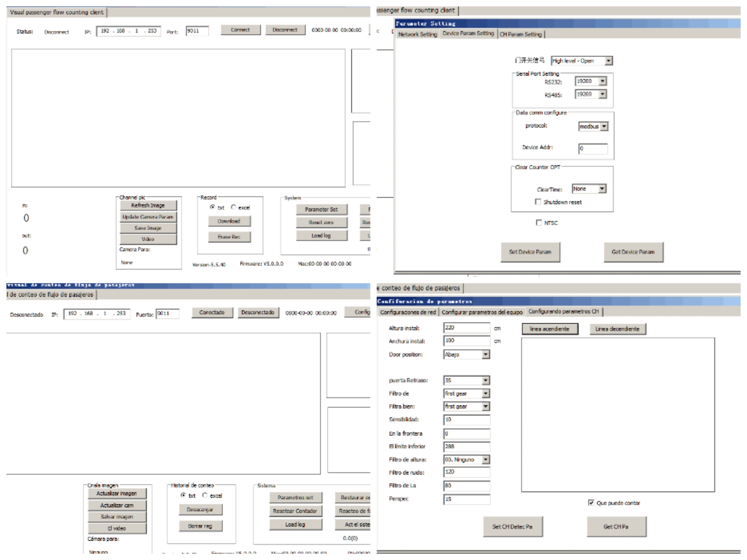This screenshot has width=747, height=560.
Task: Switch to Configurando parametros CH tab
Action: (x=564, y=311)
